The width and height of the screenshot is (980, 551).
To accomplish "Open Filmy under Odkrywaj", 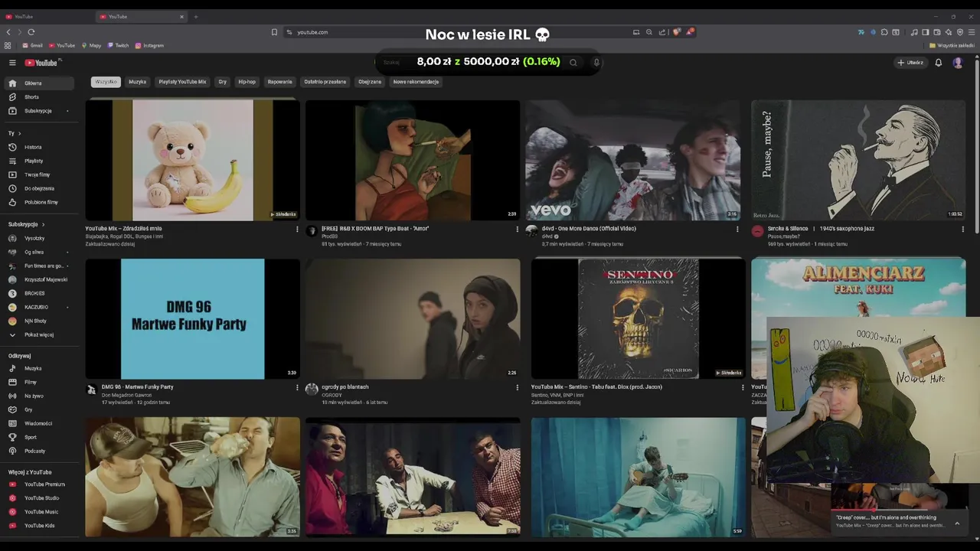I will pos(40,382).
